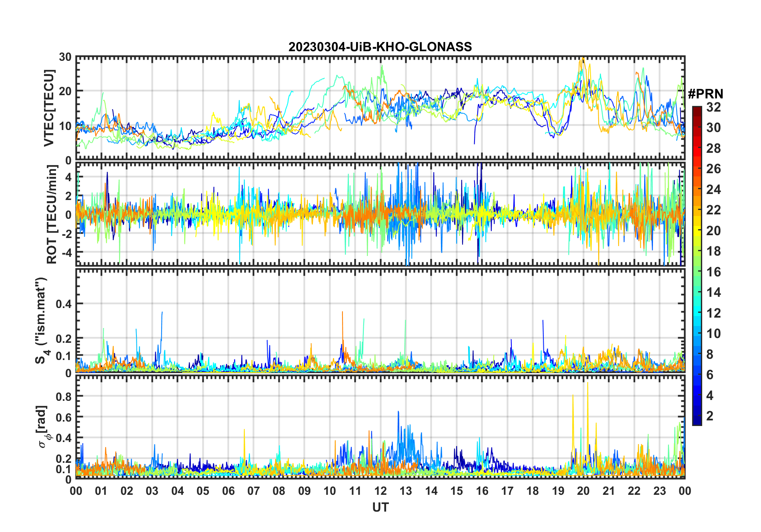Click the 02 hour tick on UT axis

[x=127, y=491]
